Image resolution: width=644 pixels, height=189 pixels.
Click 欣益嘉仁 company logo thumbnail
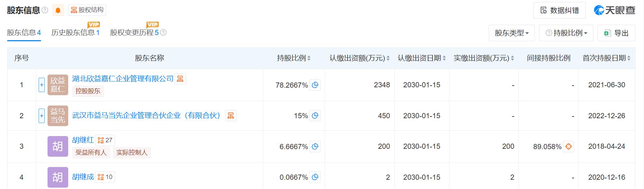pos(58,85)
